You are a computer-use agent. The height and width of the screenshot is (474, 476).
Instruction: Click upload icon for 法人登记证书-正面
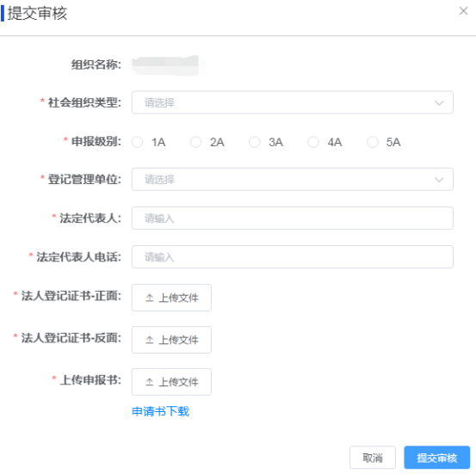pyautogui.click(x=150, y=298)
